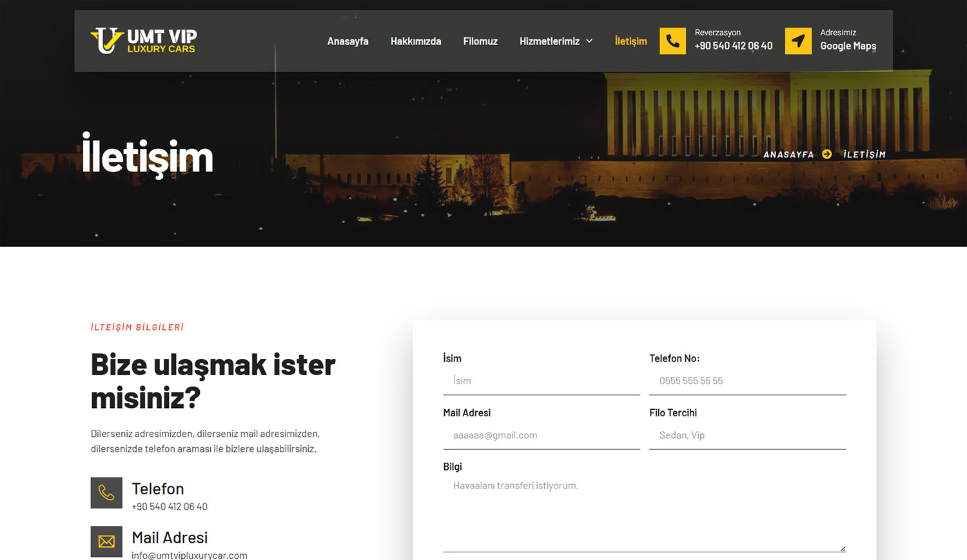This screenshot has height=560, width=967.
Task: Click the yellow location arrow icon
Action: (798, 41)
